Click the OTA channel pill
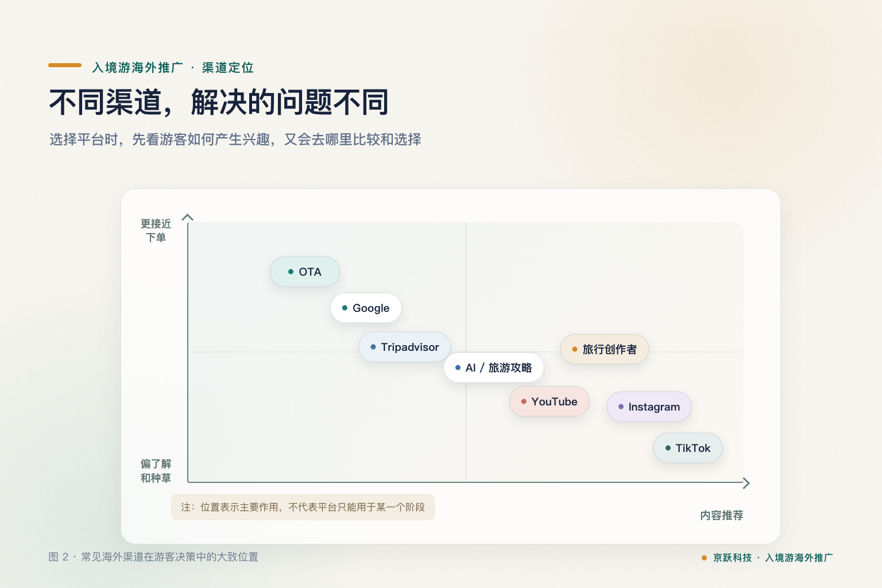This screenshot has height=588, width=882. tap(305, 272)
